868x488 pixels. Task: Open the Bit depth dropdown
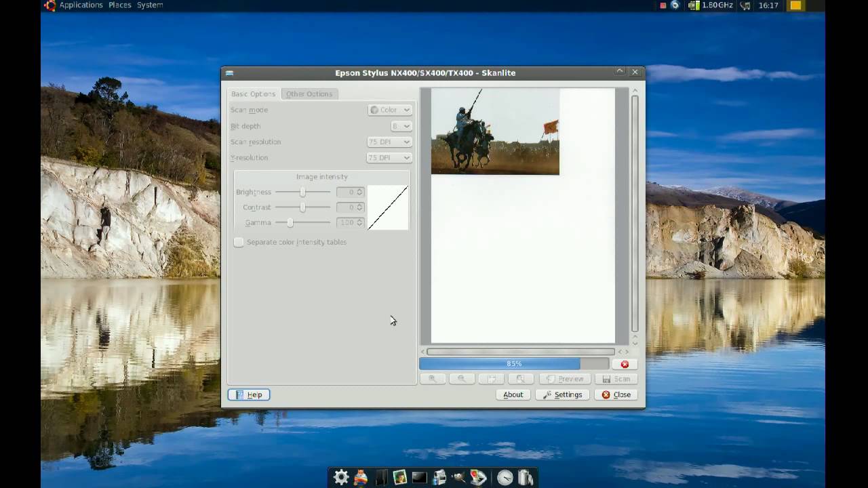click(401, 126)
